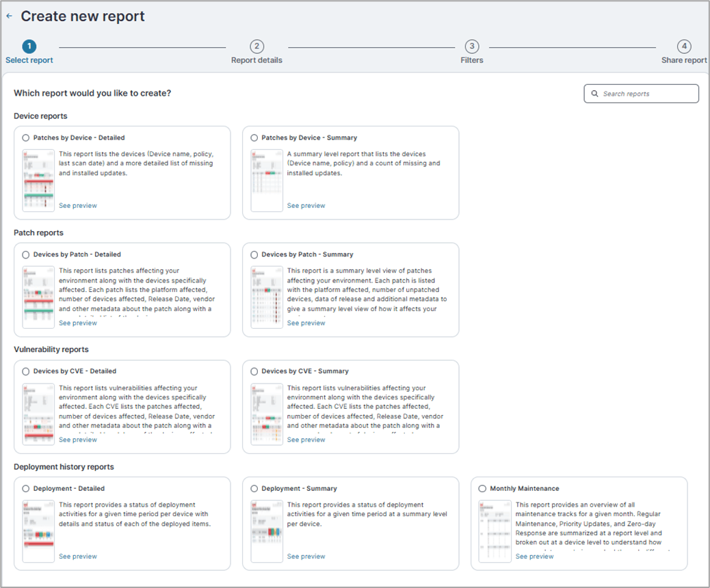Open the Share report step
Image resolution: width=710 pixels, height=588 pixels.
[x=684, y=46]
